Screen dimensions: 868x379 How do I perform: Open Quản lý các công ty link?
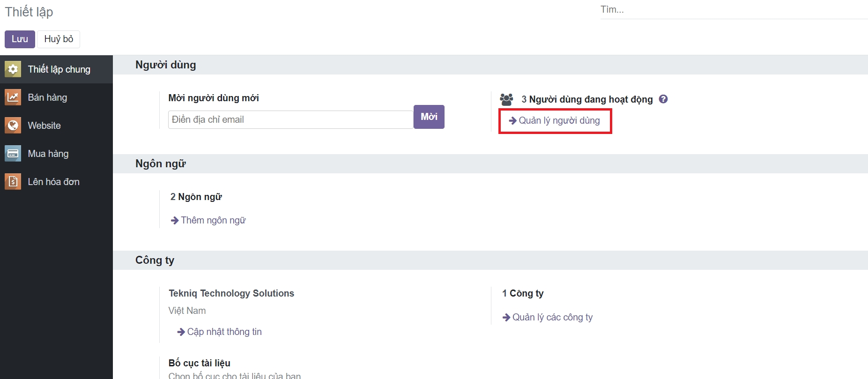click(x=552, y=317)
